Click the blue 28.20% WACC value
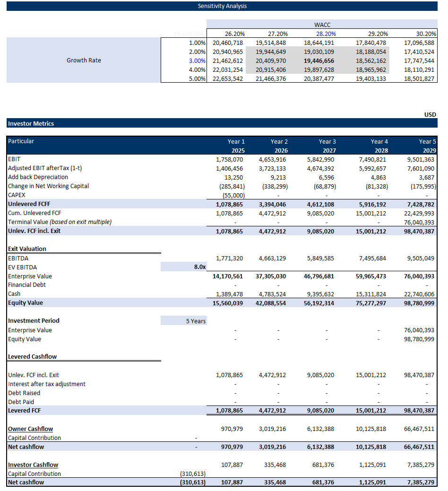This screenshot has height=491, width=448. [x=325, y=34]
